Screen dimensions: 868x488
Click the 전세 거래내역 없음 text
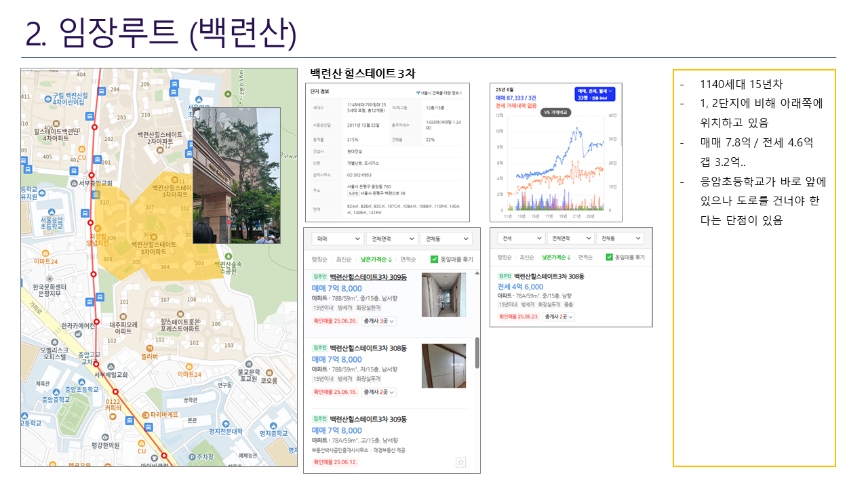[x=516, y=105]
